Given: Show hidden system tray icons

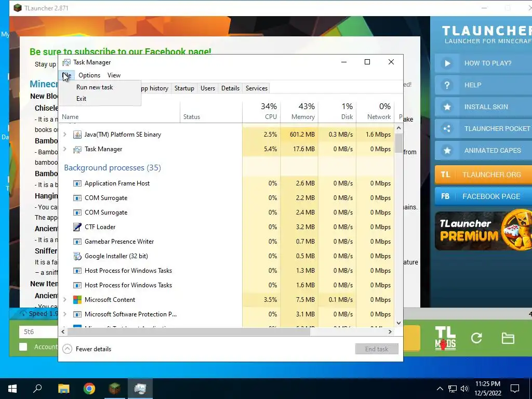Looking at the screenshot, I should pyautogui.click(x=440, y=389).
